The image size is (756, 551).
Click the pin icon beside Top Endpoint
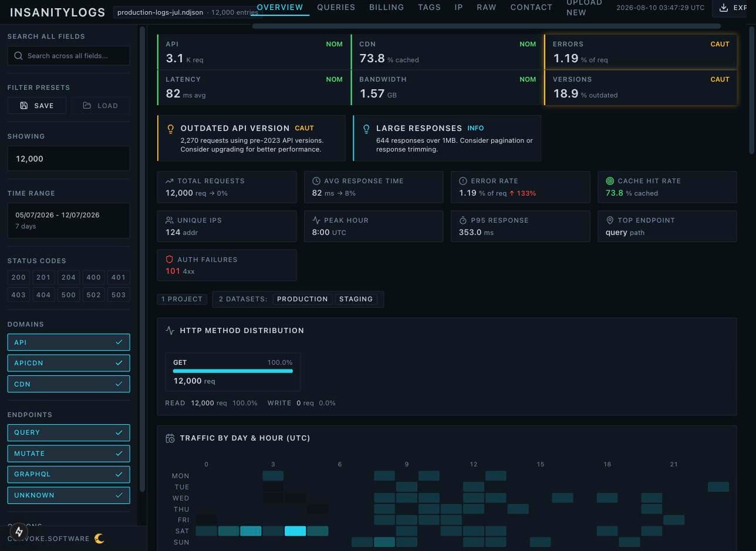[610, 220]
